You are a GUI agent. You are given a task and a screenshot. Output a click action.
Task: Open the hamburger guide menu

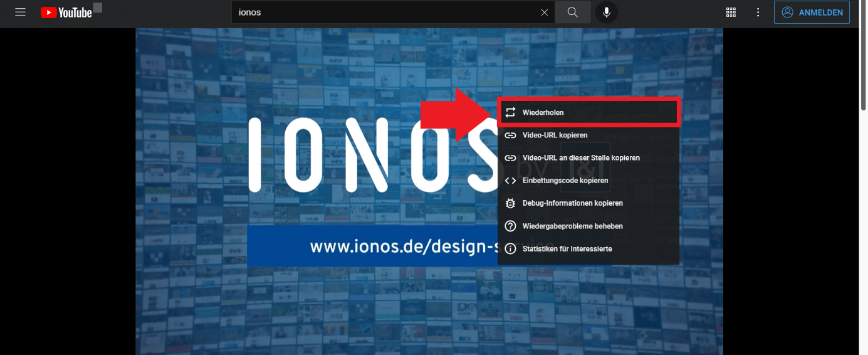pos(20,12)
